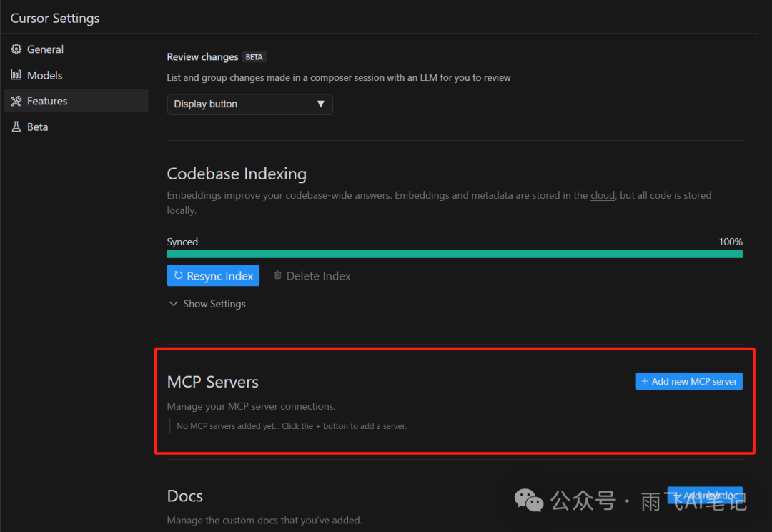Click Add new MCP server button
Screen dimensions: 772x532
[x=689, y=381]
